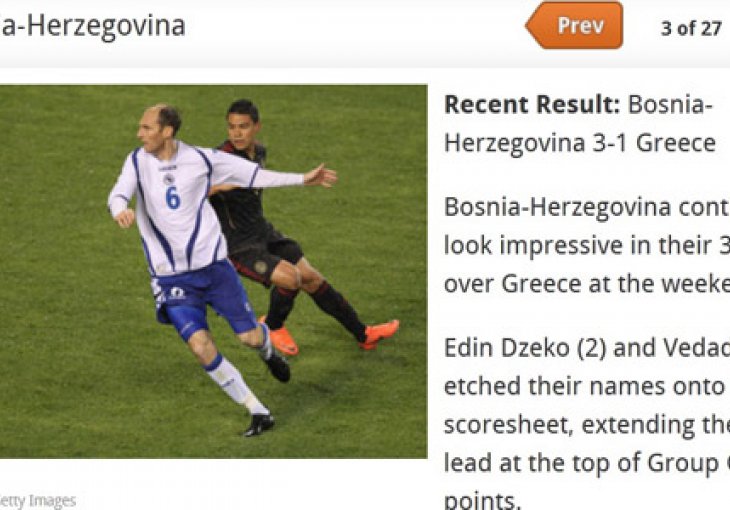Click the word 'points.' at the bottom
Viewport: 730px width, 510px height.
481,501
